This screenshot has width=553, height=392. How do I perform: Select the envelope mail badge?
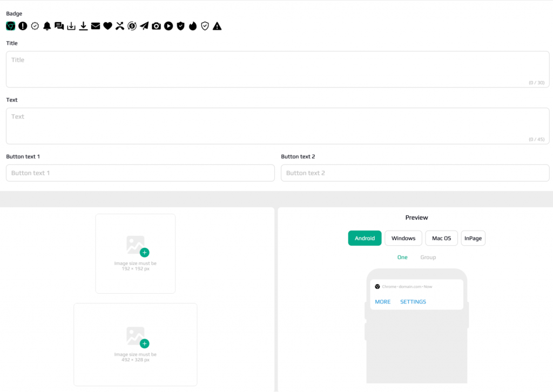point(96,26)
